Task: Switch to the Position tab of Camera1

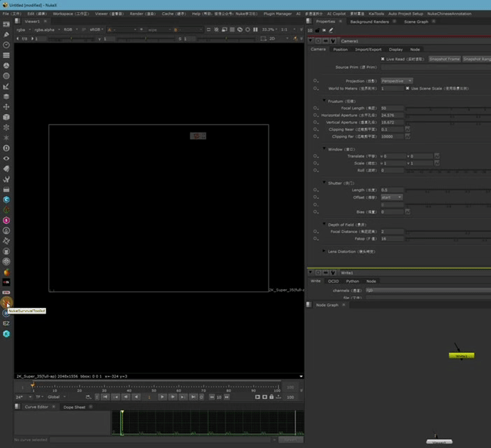Action: 341,50
